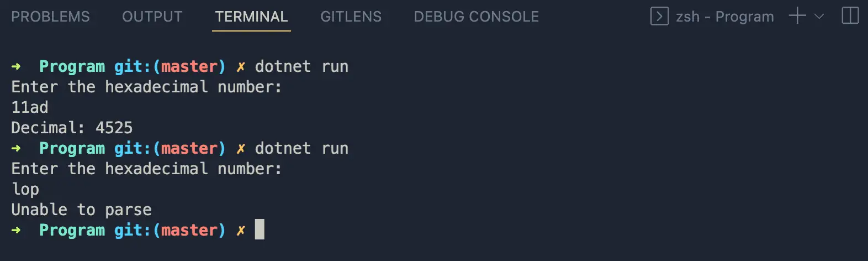Click the yellow ✗ marker on last prompt
Screen dimensions: 868x261
point(241,230)
